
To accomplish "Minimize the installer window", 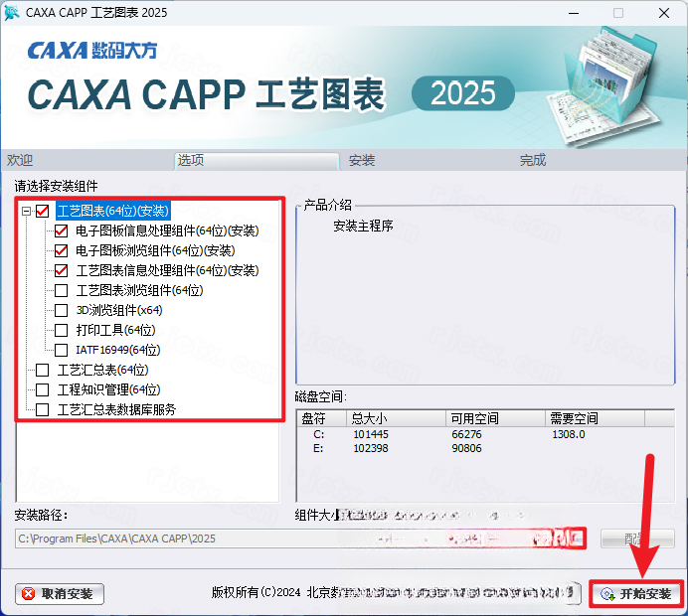I will 574,13.
